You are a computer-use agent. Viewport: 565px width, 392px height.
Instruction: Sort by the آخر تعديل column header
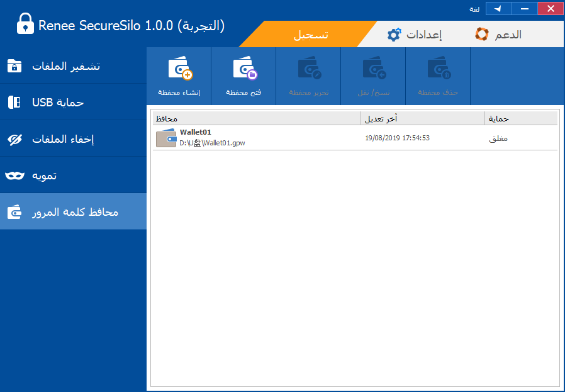tap(423, 118)
